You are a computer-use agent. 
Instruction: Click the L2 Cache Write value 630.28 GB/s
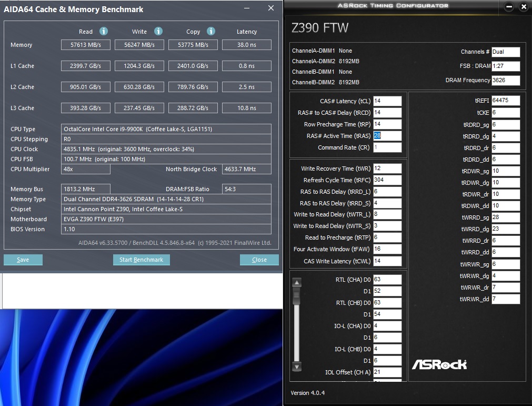[x=139, y=87]
